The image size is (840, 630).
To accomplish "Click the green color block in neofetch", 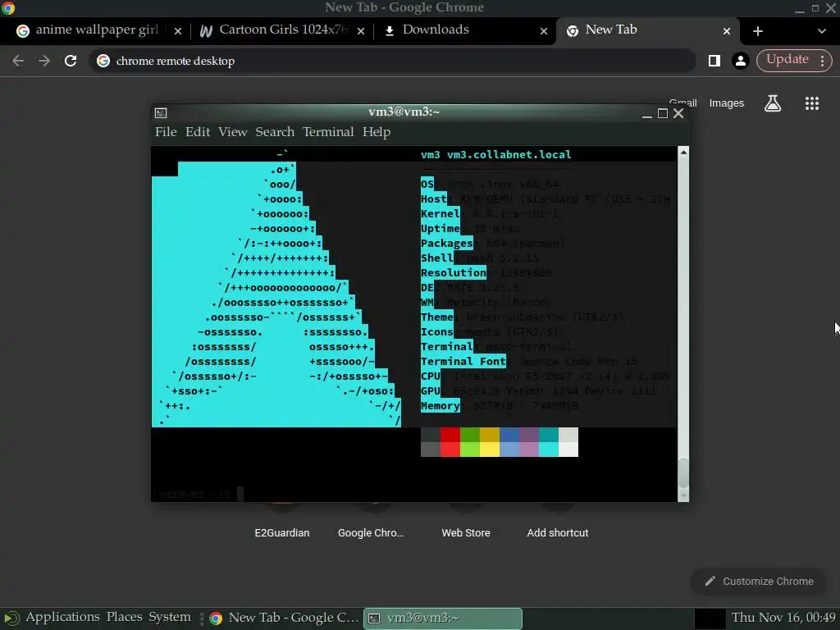I will pyautogui.click(x=470, y=442).
